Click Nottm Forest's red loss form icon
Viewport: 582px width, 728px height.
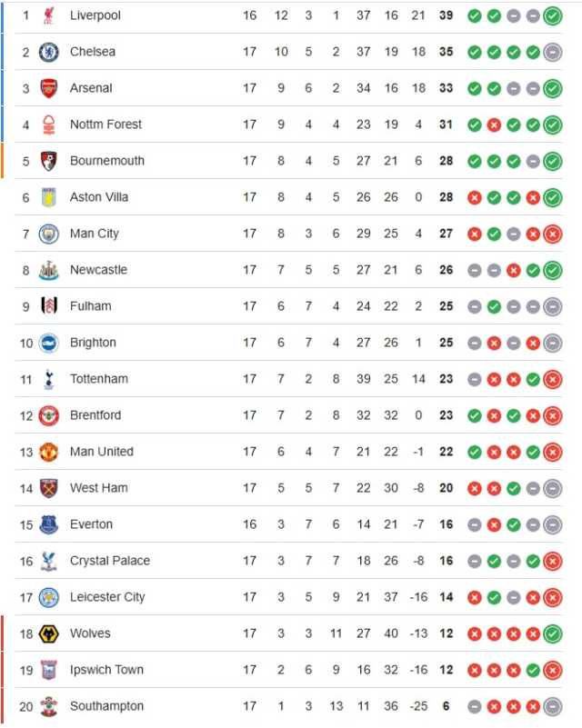click(494, 125)
